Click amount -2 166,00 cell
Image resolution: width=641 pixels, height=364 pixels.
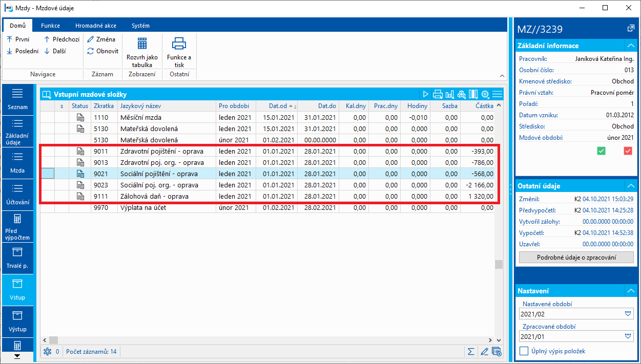tap(478, 185)
